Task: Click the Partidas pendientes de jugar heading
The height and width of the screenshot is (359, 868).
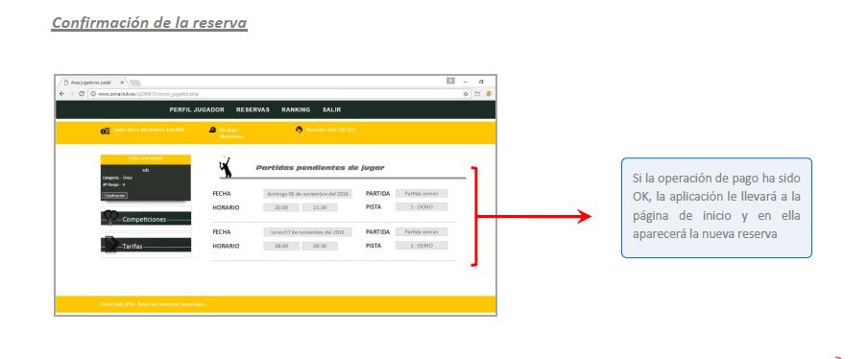Action: click(x=320, y=168)
